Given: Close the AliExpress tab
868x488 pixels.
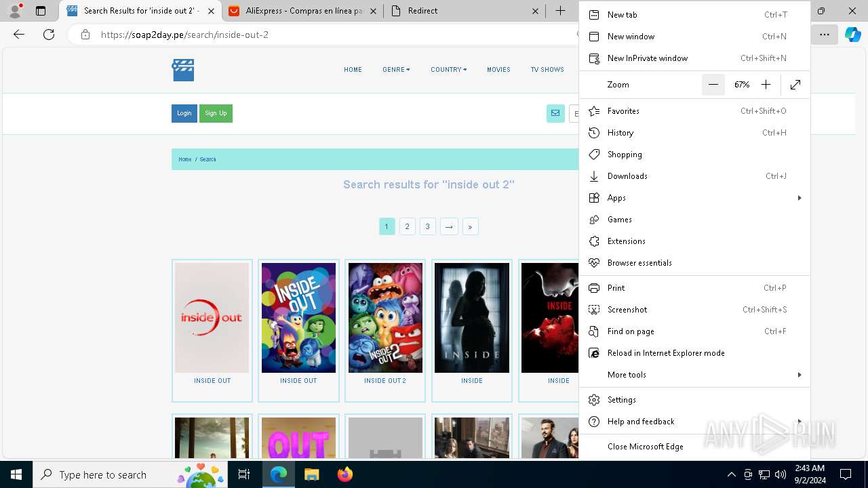Looking at the screenshot, I should click(x=374, y=11).
